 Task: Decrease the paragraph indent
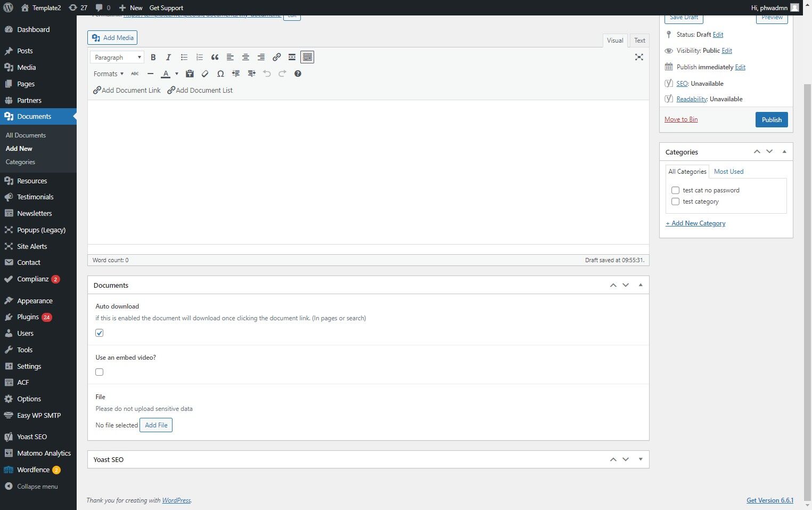point(236,74)
